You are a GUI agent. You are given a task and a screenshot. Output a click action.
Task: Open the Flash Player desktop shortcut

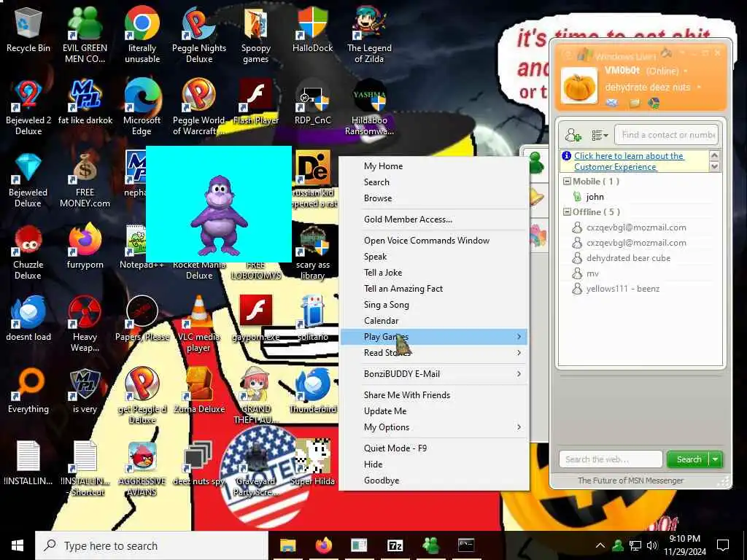point(256,102)
